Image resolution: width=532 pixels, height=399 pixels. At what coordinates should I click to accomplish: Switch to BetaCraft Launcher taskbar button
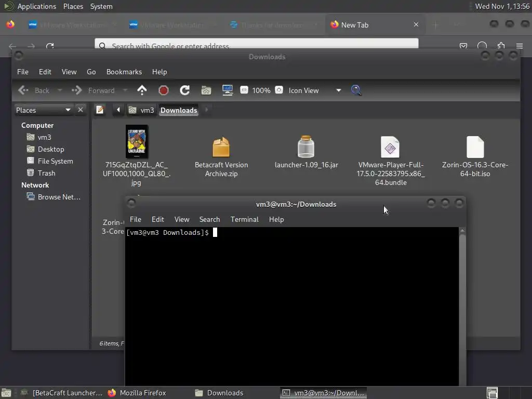click(x=62, y=393)
